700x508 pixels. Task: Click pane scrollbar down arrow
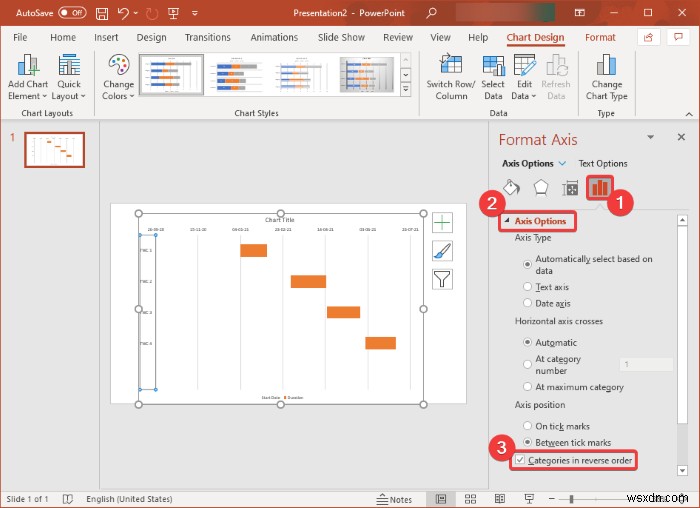pos(682,470)
